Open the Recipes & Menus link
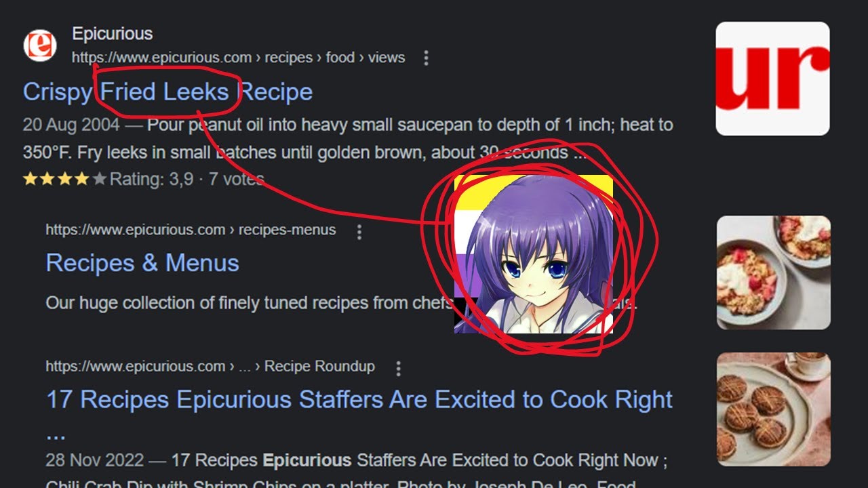The height and width of the screenshot is (488, 868). click(142, 263)
